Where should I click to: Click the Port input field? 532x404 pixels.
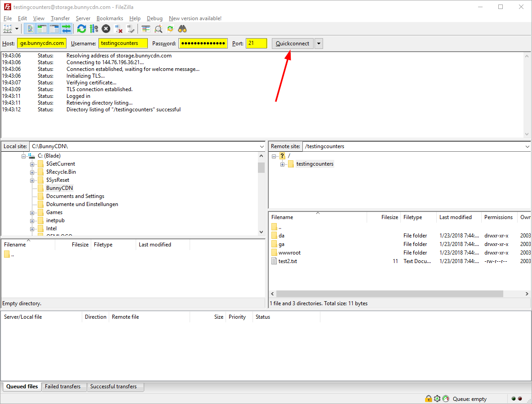[256, 44]
